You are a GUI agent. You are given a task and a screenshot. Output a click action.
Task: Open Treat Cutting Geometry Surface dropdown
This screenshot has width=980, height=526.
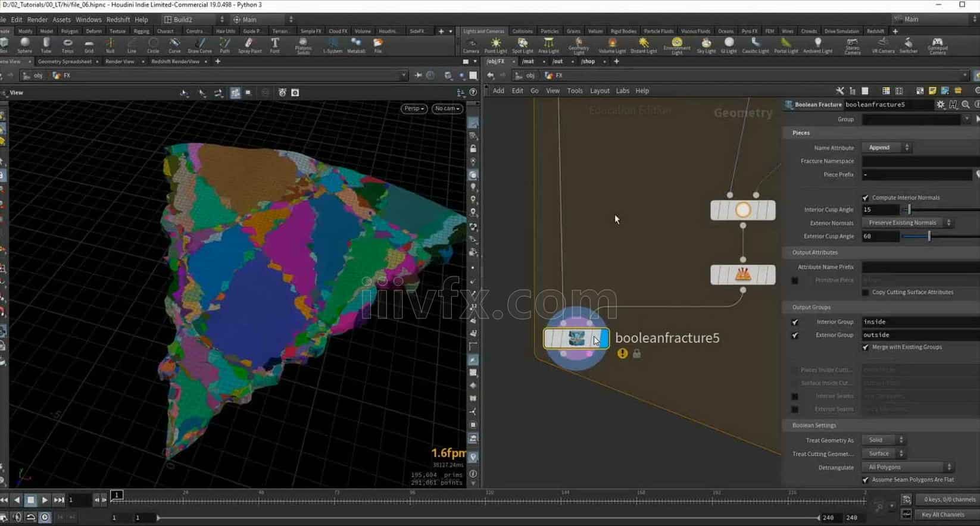(x=884, y=453)
